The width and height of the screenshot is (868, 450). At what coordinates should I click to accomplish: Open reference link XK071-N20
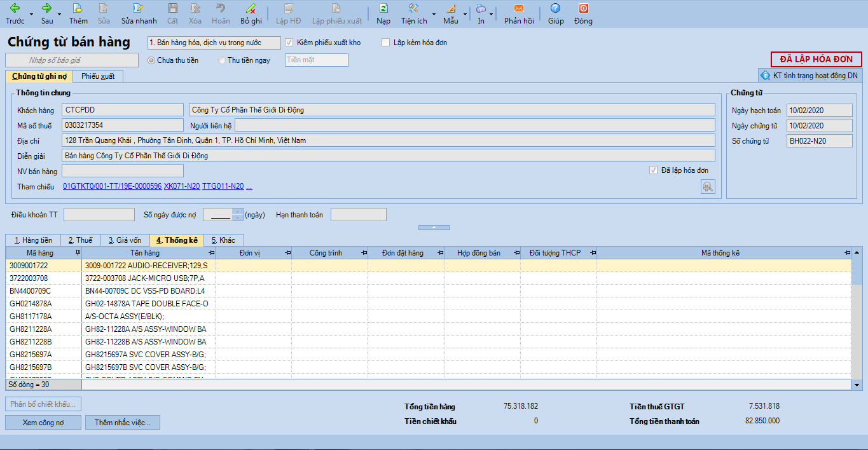182,186
